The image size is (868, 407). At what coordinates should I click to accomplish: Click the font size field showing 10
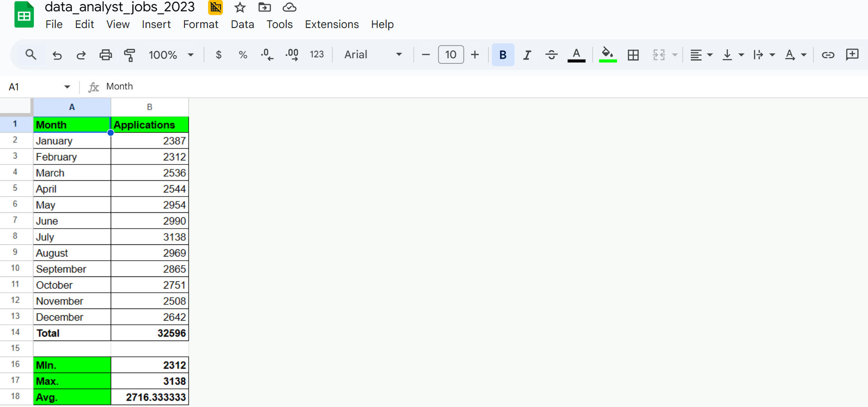pyautogui.click(x=451, y=55)
